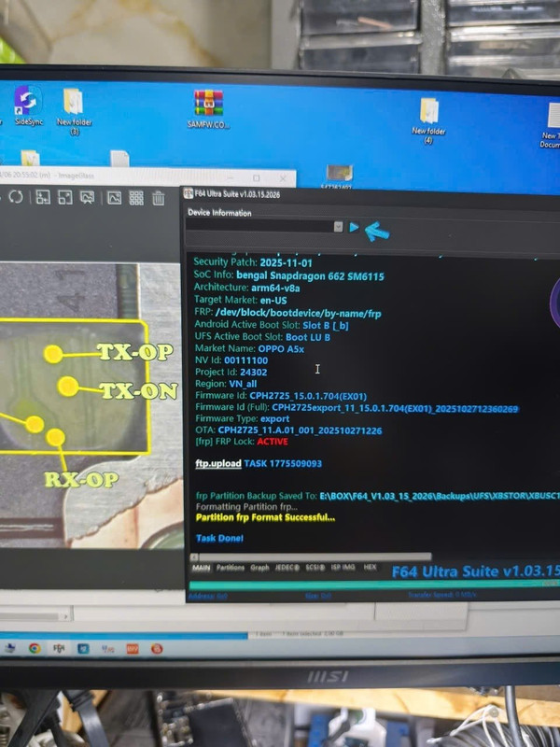Click ImageGlass picture/landscape image icon
Viewport: 560px width, 747px height.
tap(114, 198)
